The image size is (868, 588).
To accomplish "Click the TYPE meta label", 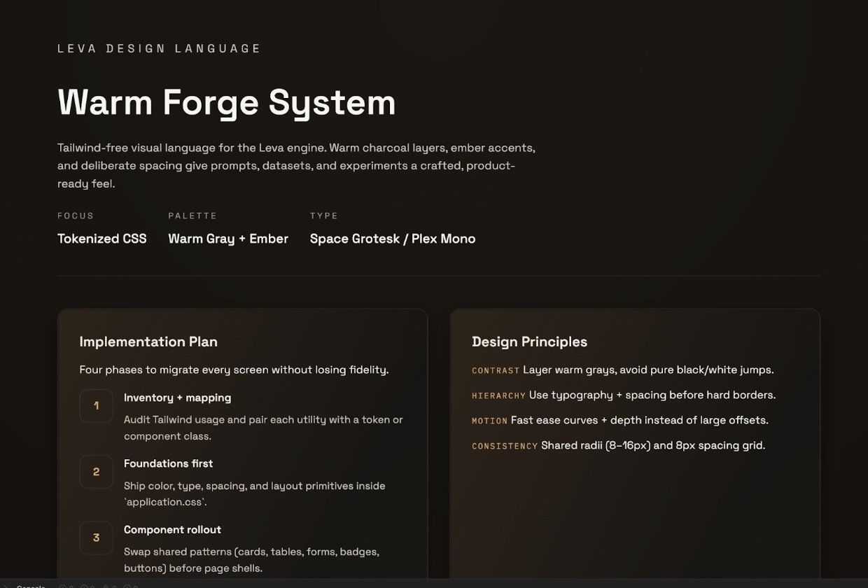I will point(324,216).
